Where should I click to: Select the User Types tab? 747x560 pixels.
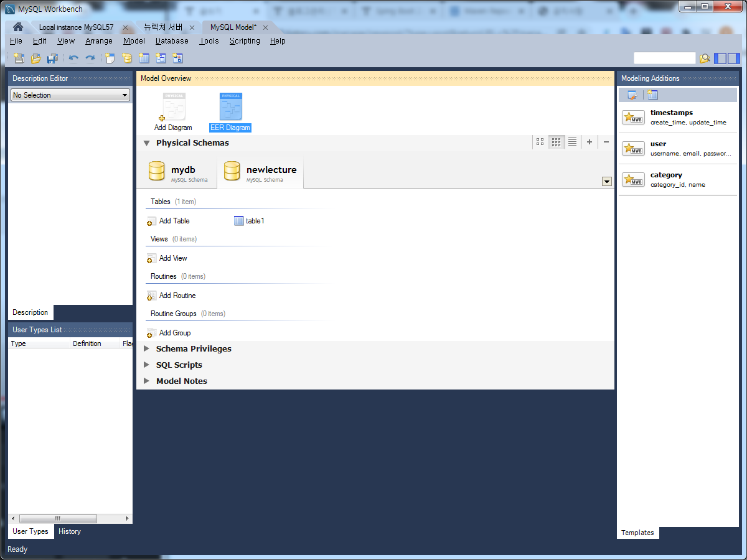(x=31, y=531)
